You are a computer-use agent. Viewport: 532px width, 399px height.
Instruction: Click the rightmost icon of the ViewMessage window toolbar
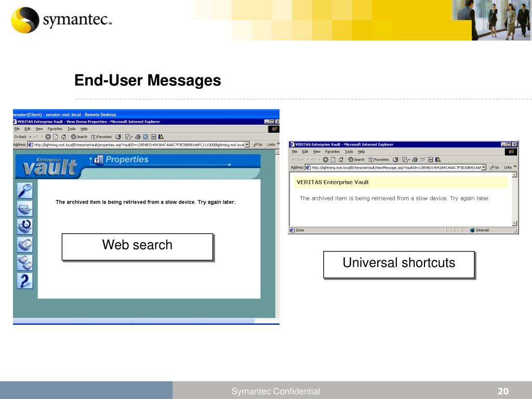438,159
